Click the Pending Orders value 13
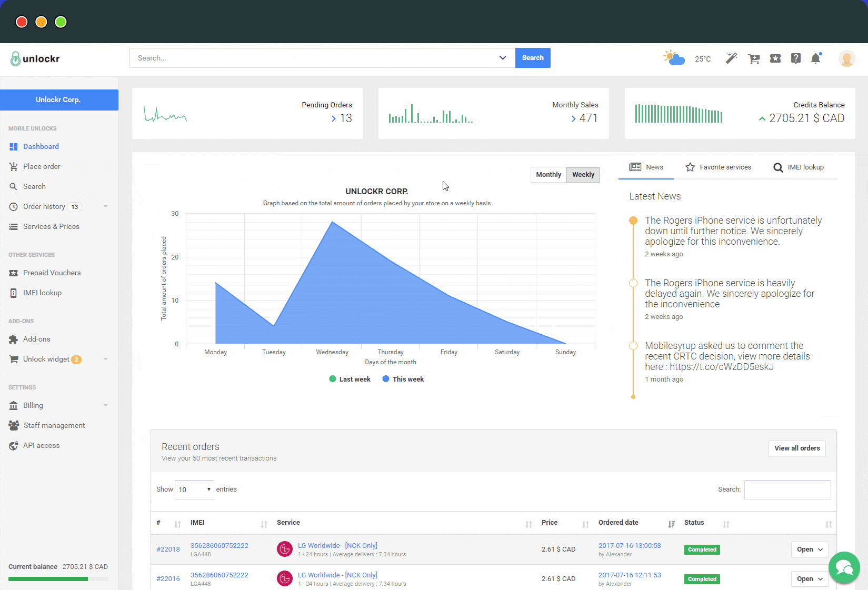 coord(346,118)
